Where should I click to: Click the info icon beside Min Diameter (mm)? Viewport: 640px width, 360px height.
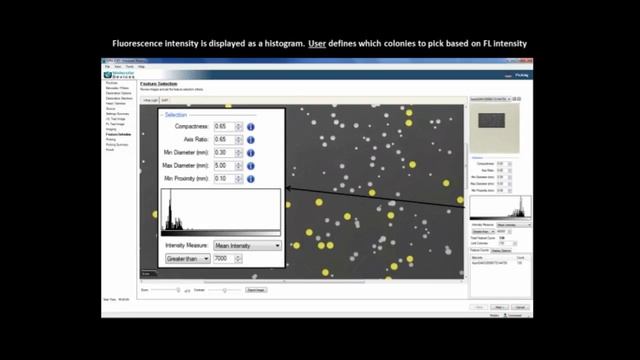click(x=251, y=153)
